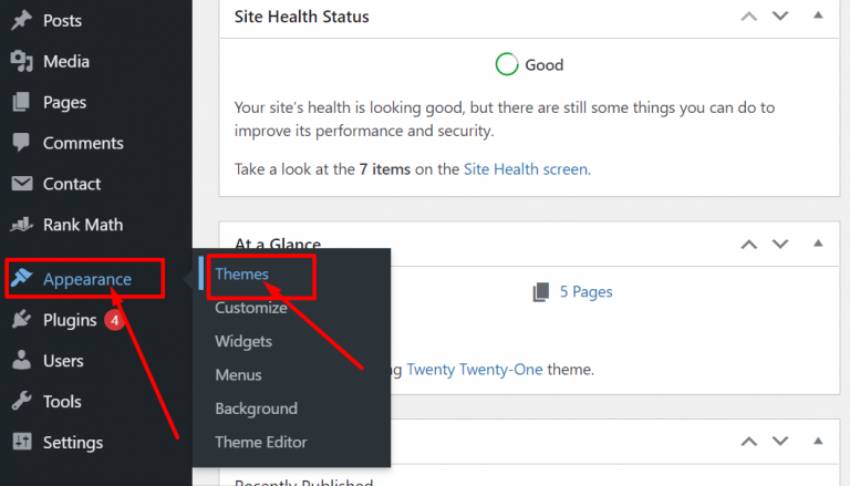Click the Users person icon
This screenshot has width=850, height=486.
tap(21, 361)
